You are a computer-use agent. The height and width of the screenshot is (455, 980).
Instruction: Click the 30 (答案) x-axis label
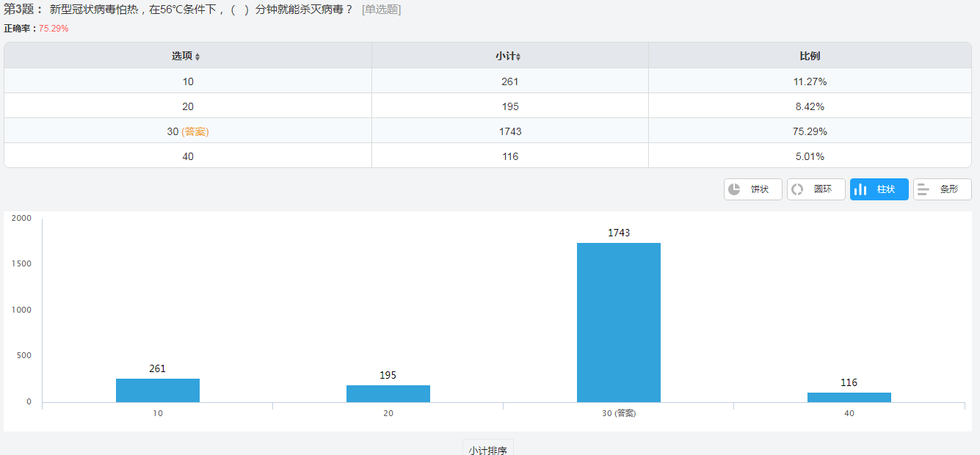[x=618, y=413]
